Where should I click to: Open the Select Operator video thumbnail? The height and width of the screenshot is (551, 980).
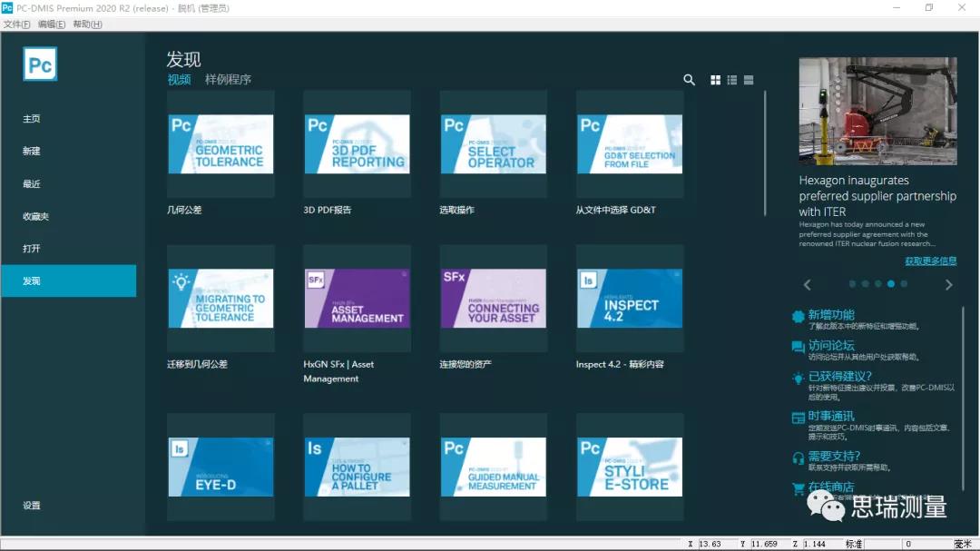pyautogui.click(x=493, y=144)
